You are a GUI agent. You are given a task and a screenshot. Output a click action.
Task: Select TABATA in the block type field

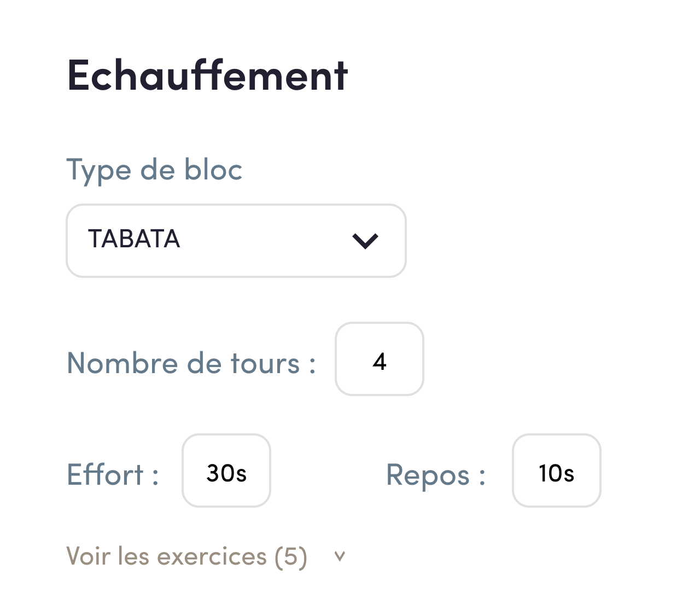coord(236,240)
